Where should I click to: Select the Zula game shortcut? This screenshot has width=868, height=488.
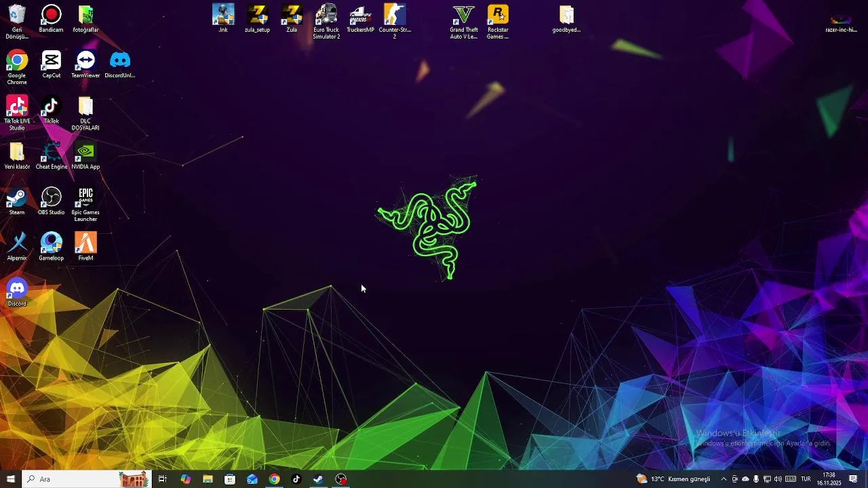point(292,19)
